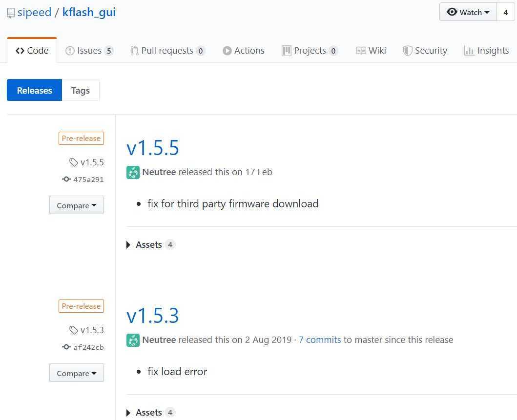Click the repository book icon
Image resolution: width=517 pixels, height=420 pixels.
[x=11, y=13]
